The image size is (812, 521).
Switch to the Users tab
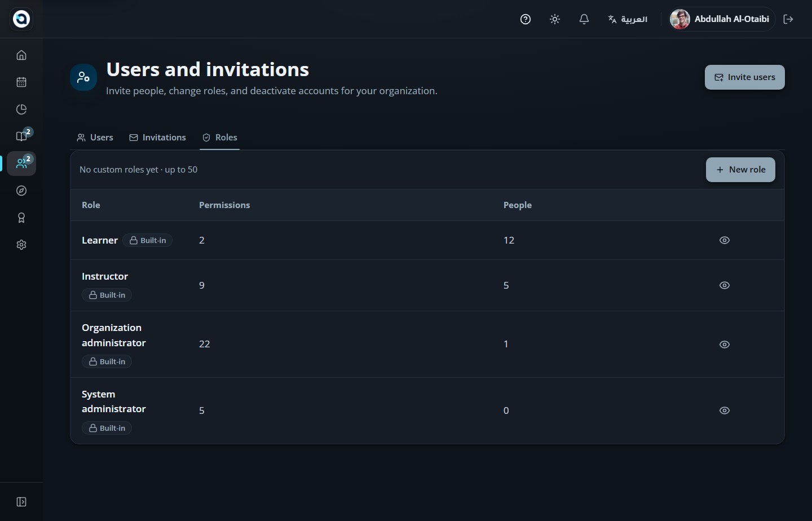(95, 138)
